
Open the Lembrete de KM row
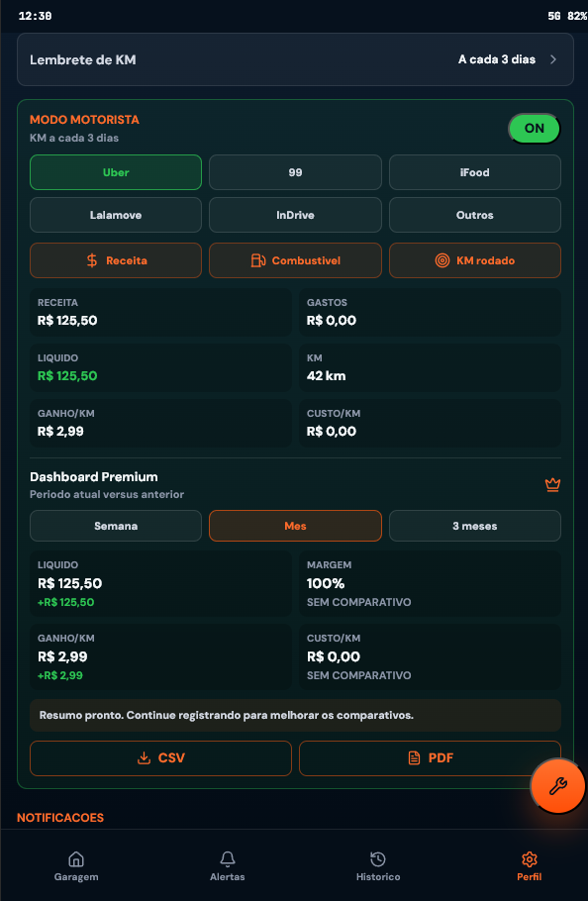point(295,59)
